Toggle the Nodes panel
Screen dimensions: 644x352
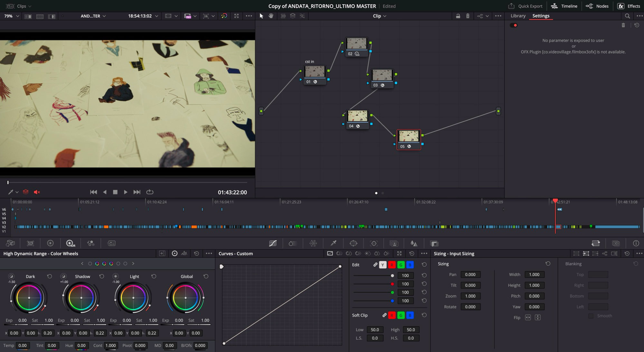tap(597, 6)
